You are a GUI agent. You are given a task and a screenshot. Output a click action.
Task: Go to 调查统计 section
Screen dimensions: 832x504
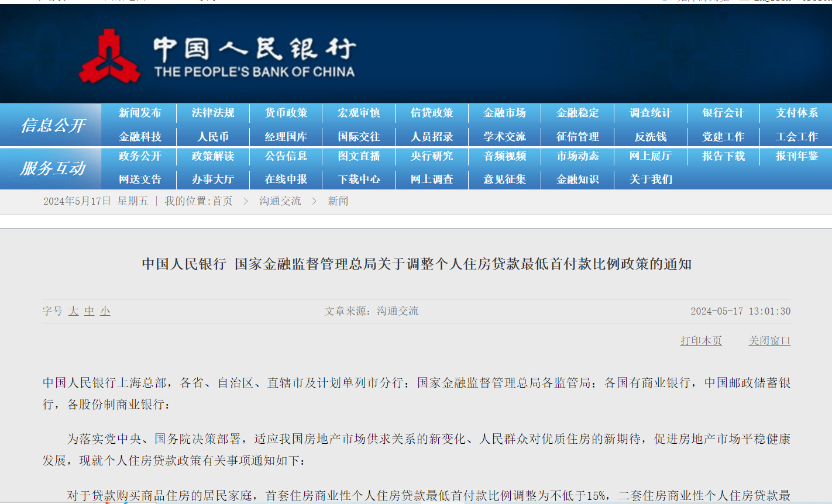(651, 113)
